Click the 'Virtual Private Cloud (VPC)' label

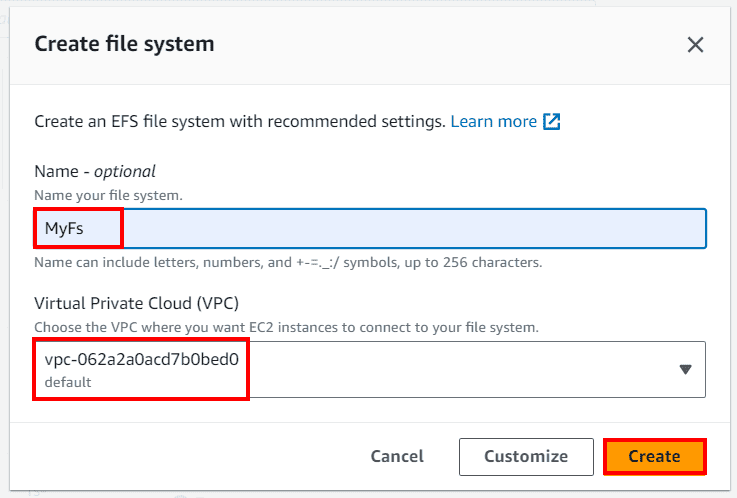136,304
